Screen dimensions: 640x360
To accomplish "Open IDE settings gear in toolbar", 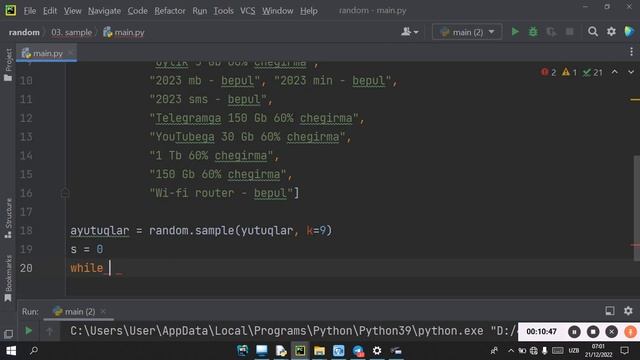I will click(611, 32).
